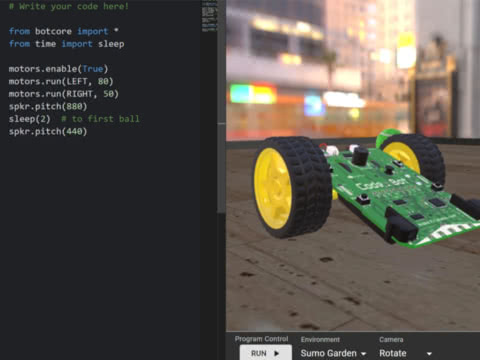Open the Sumo Garden environment dropdown

click(x=333, y=353)
